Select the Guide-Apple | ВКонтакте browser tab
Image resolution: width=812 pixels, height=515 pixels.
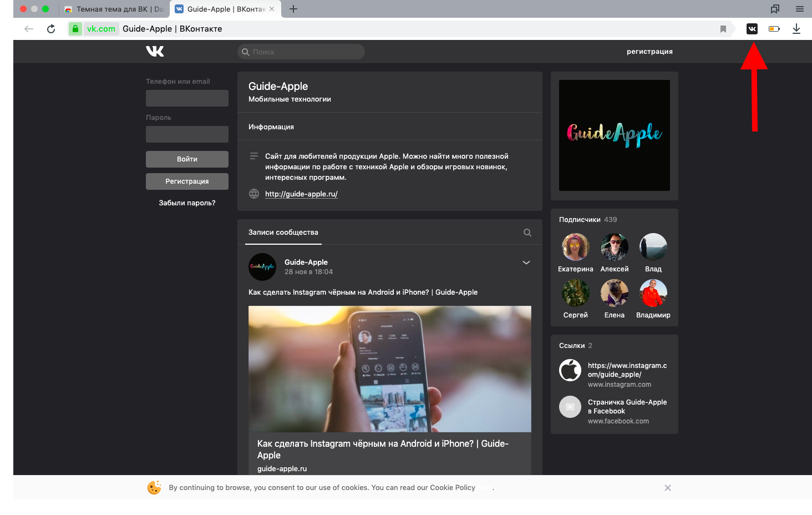[225, 9]
